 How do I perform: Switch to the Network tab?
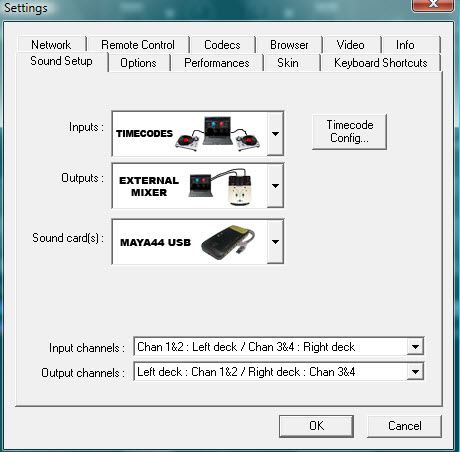pos(51,45)
